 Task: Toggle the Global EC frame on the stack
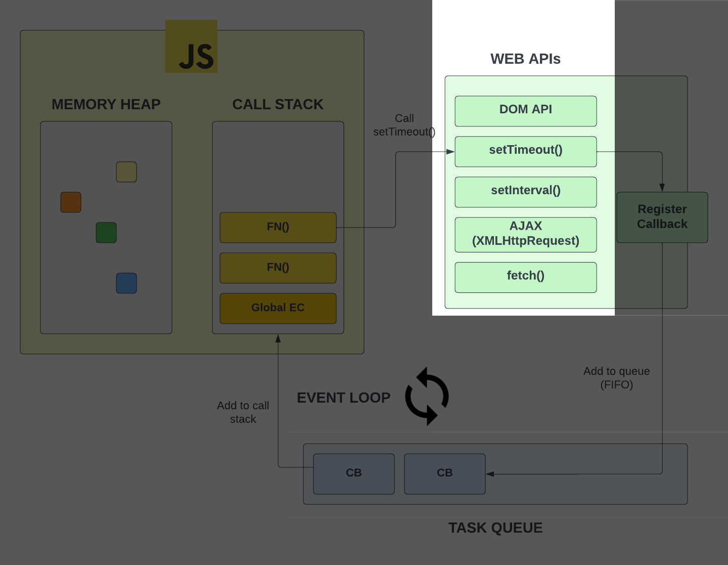click(278, 308)
